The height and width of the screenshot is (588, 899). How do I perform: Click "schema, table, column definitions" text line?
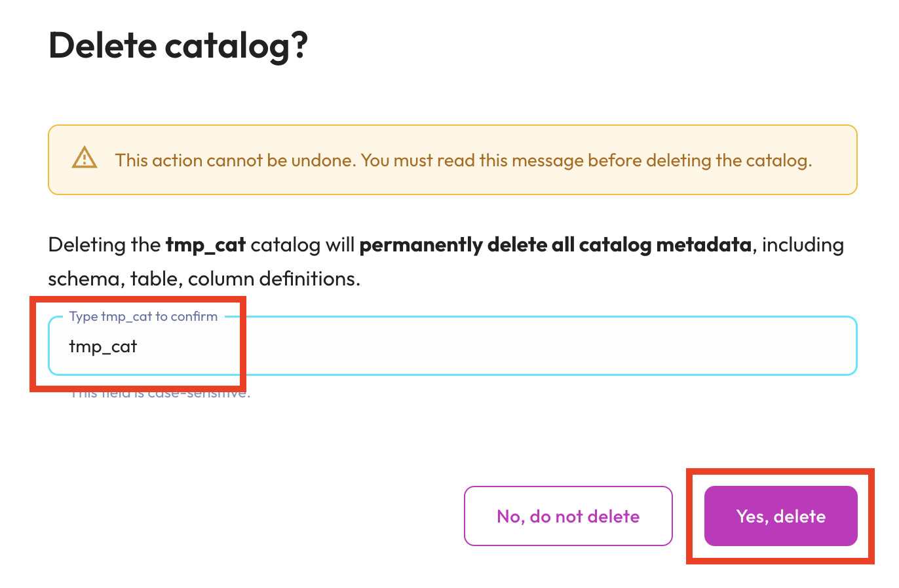(x=204, y=279)
